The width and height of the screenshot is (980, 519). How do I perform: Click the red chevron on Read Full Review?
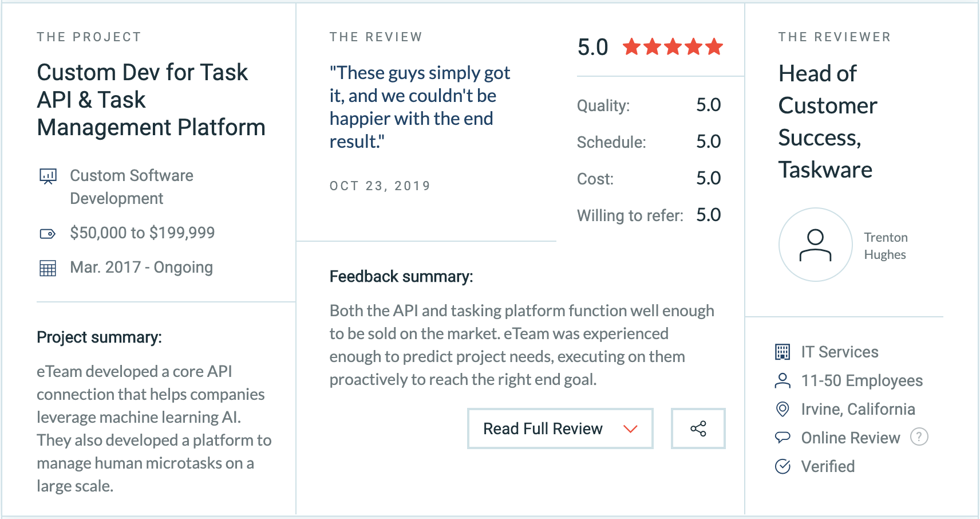pyautogui.click(x=630, y=429)
